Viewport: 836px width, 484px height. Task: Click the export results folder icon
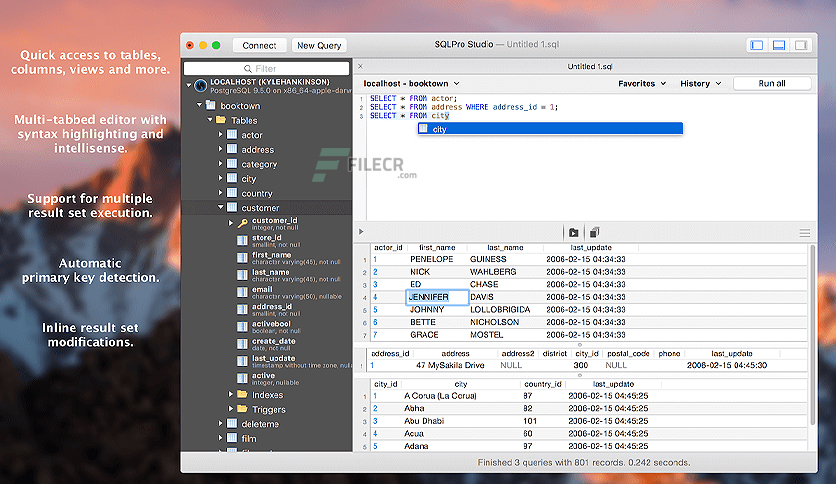click(574, 232)
